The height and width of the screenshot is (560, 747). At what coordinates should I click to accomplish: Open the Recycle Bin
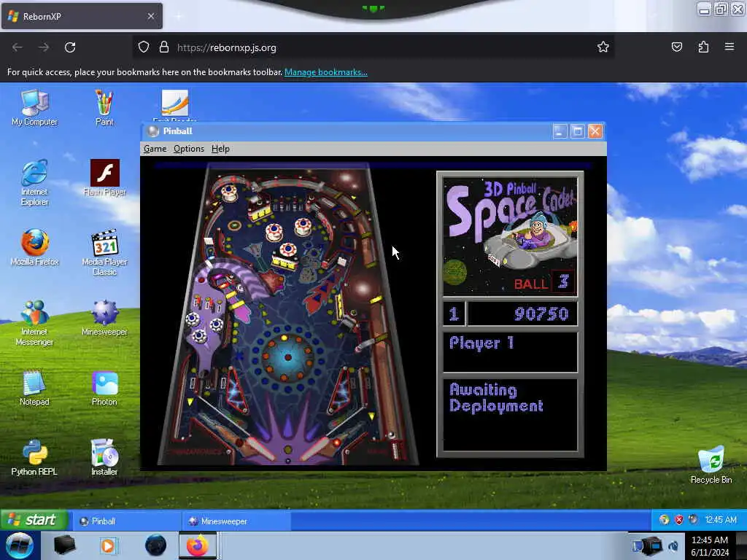click(711, 464)
